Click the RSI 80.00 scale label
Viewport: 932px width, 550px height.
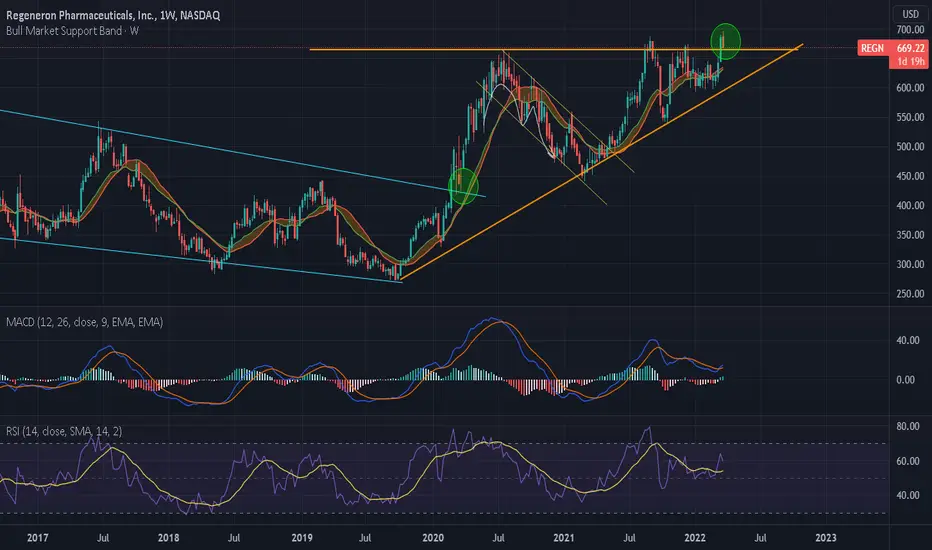[907, 426]
